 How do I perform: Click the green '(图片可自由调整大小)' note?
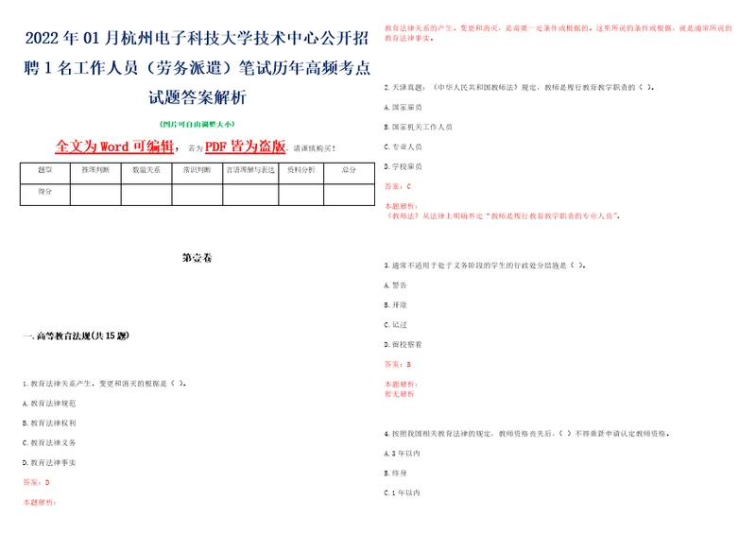197,124
